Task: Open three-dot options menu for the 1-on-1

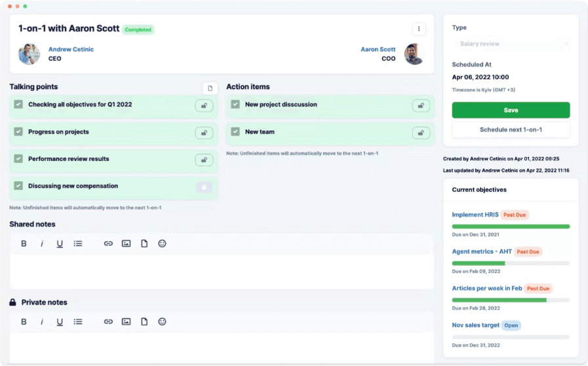Action: tap(420, 29)
